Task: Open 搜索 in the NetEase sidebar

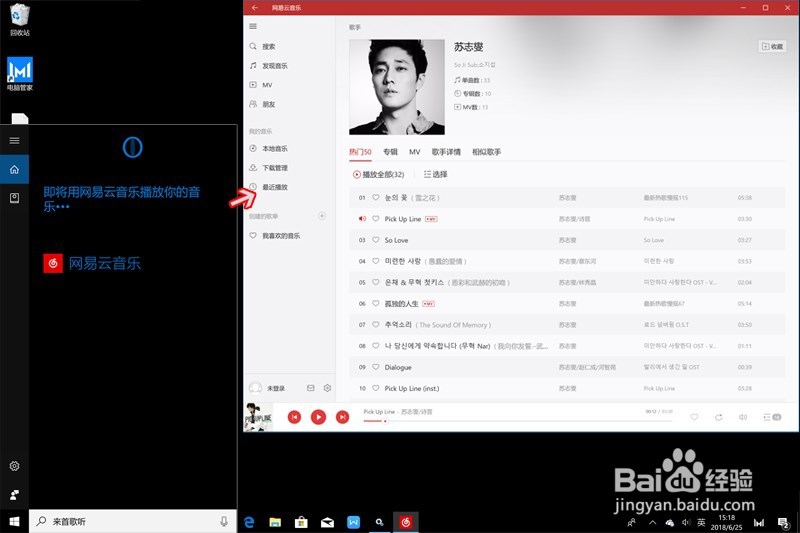Action: (x=268, y=46)
